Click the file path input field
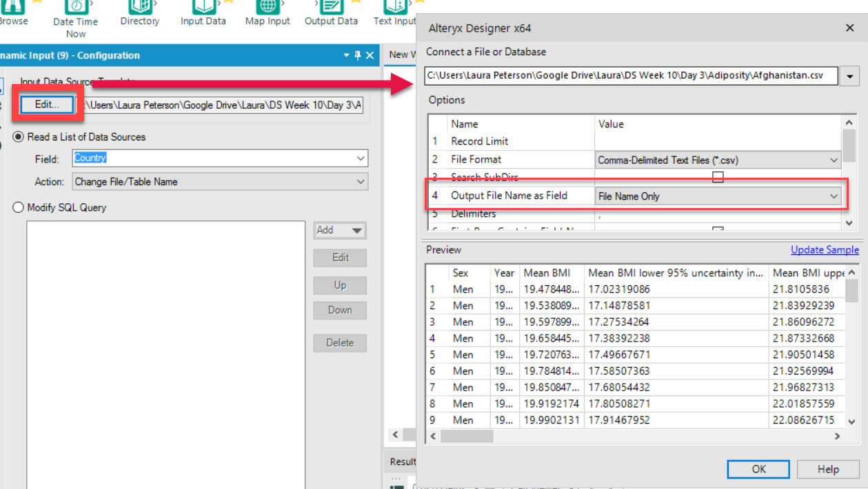The height and width of the screenshot is (489, 868). click(631, 76)
